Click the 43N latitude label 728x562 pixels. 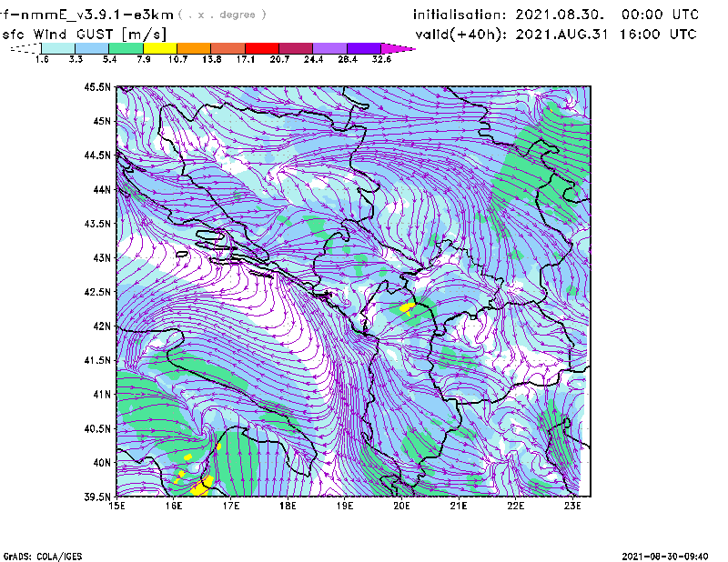(x=102, y=257)
